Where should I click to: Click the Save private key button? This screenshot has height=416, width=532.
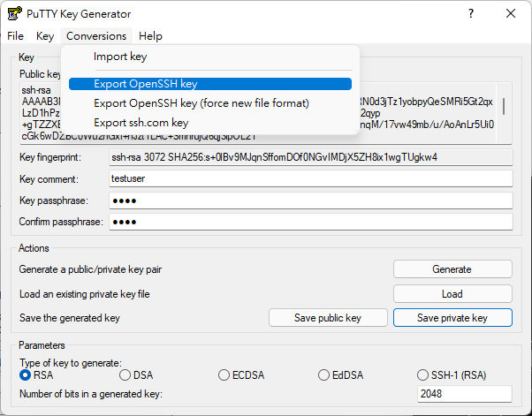pyautogui.click(x=452, y=318)
